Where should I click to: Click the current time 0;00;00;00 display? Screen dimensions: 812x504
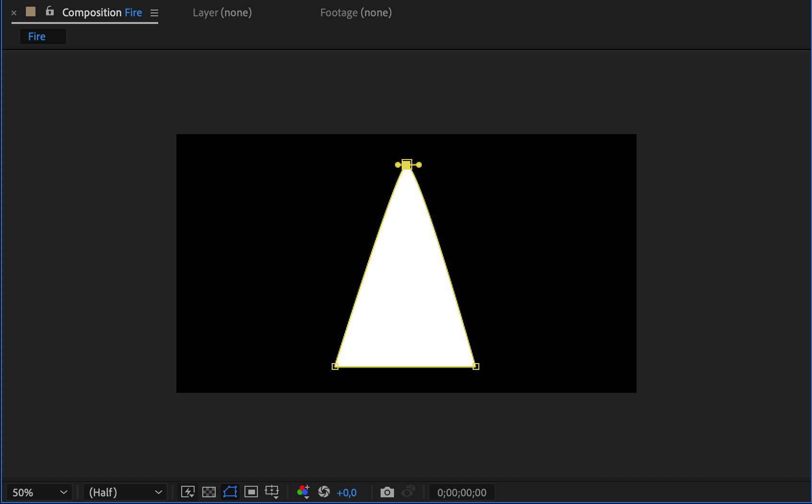[x=462, y=493]
